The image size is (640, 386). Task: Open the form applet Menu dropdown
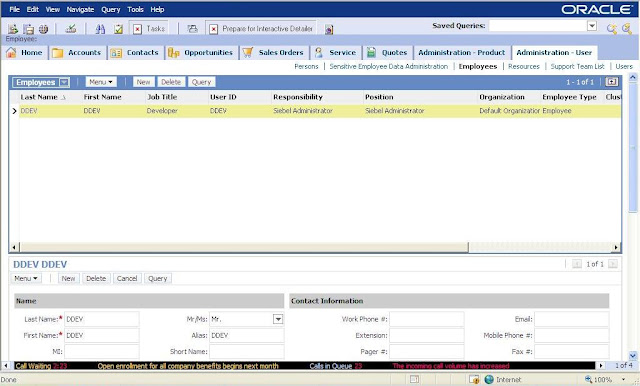point(26,278)
